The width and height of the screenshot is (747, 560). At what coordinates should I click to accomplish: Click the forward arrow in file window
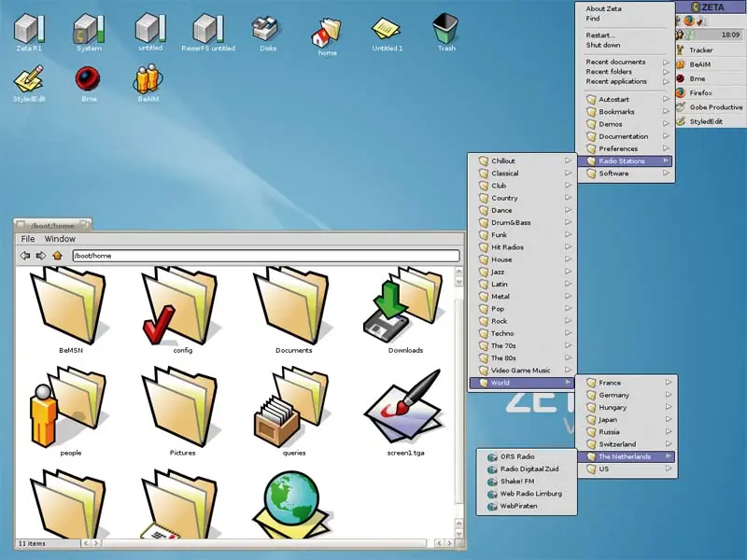tap(41, 256)
